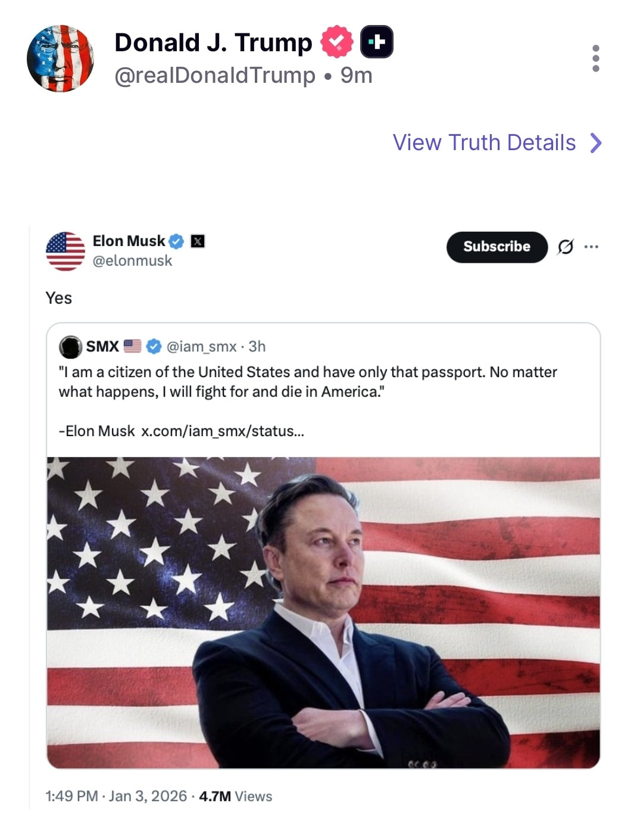Screen dimensions: 643x840
Task: Click Elon Musk's blue verified checkmark
Action: [176, 241]
